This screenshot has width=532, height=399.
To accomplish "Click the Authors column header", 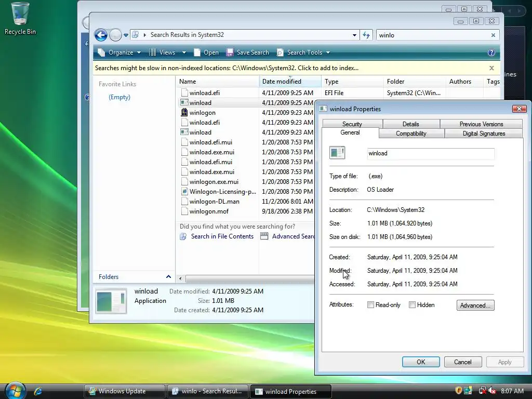I will point(464,82).
